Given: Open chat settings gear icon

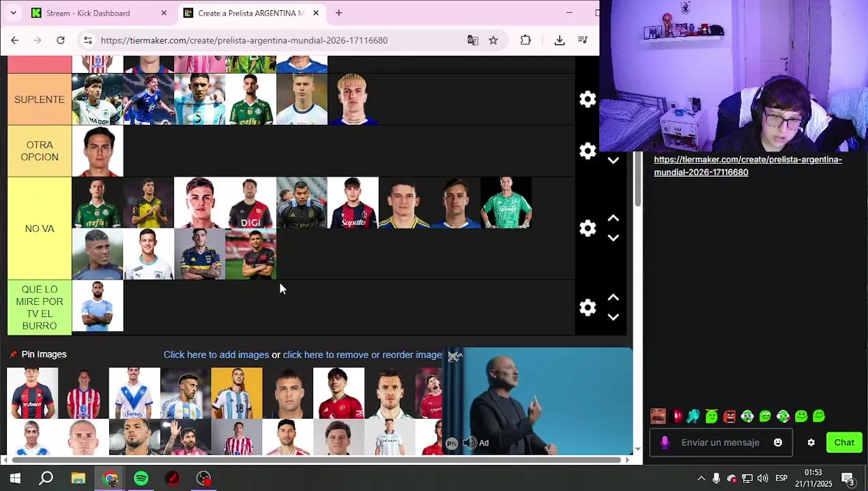Looking at the screenshot, I should (811, 443).
